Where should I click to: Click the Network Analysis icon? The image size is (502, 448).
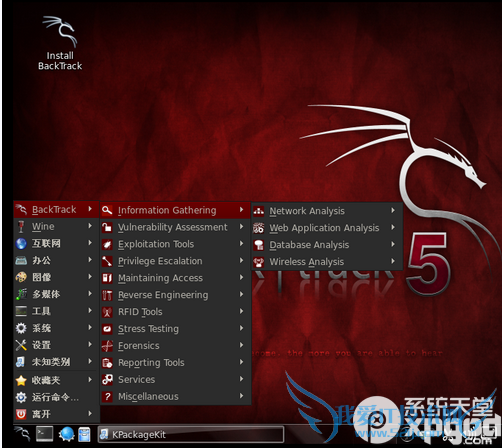259,211
